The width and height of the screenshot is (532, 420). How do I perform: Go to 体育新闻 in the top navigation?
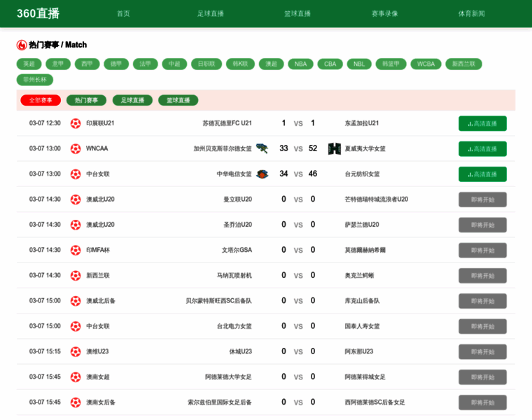[472, 13]
